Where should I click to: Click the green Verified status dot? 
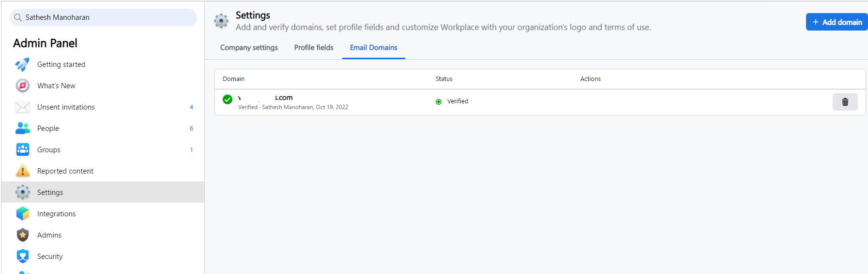pos(439,102)
